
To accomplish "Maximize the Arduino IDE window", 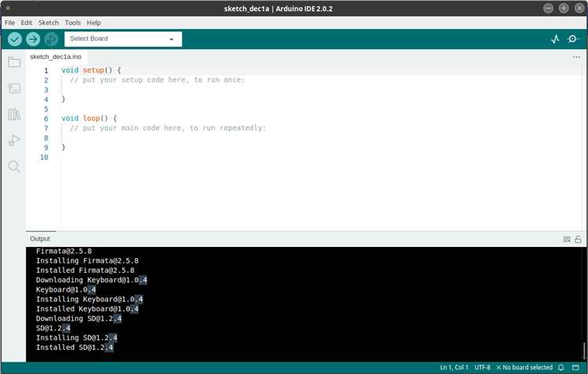I will tap(564, 9).
